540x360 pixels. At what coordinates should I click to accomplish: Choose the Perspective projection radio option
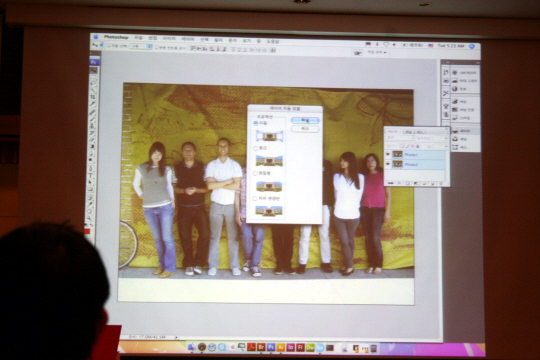[255, 148]
